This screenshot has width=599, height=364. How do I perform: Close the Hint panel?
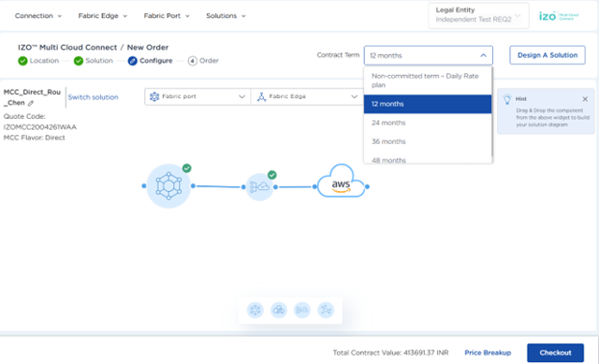pos(585,99)
